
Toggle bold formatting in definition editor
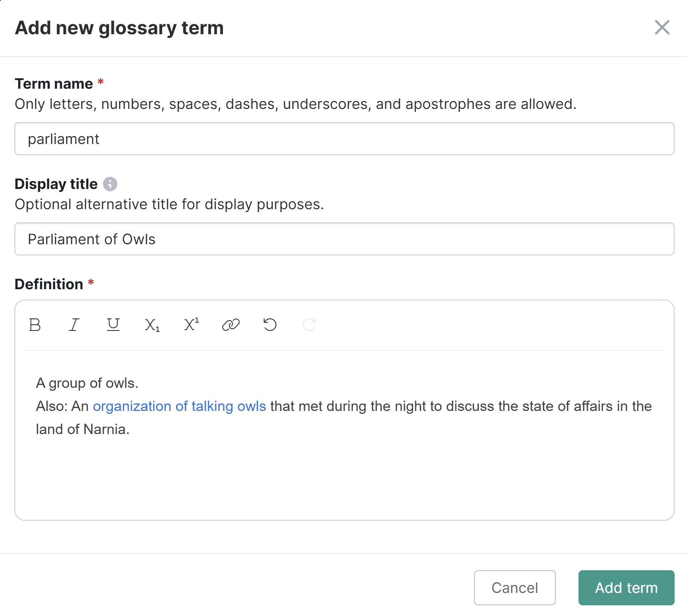click(35, 325)
